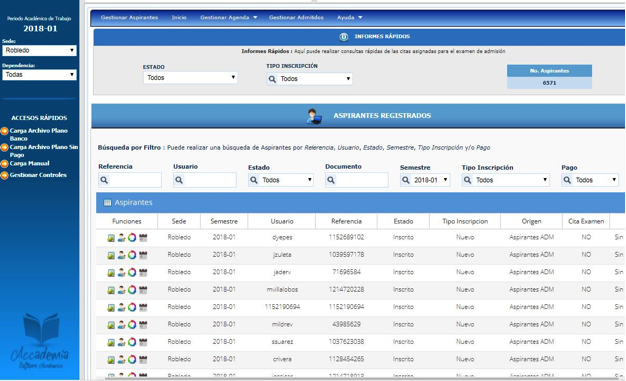Click the picture icon in jzuleta row
The image size is (626, 381).
pos(111,255)
